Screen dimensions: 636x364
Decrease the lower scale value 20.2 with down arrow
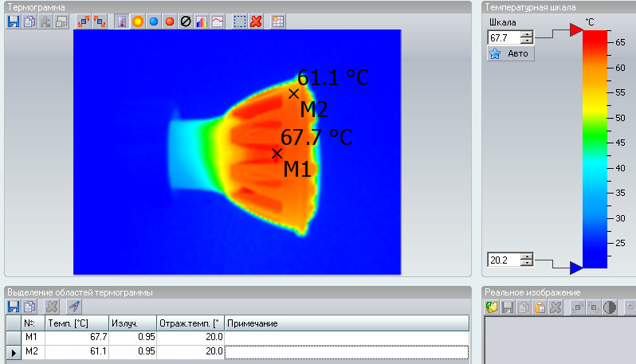click(527, 263)
